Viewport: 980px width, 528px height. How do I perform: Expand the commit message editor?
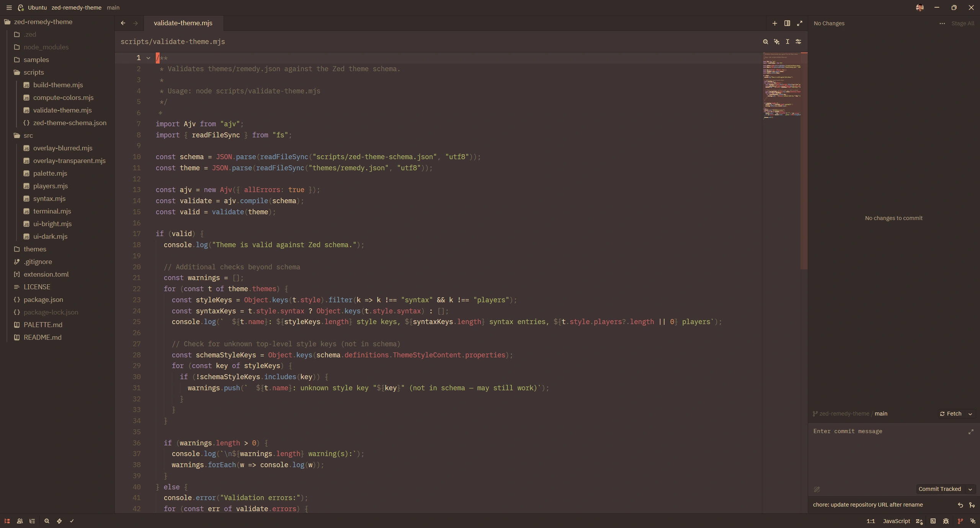[971, 432]
